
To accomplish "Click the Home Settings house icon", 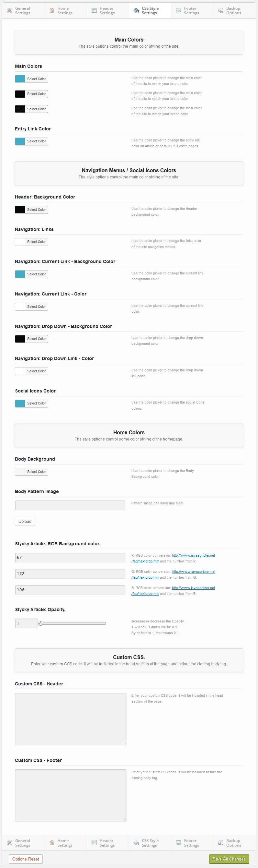I will 51,10.
